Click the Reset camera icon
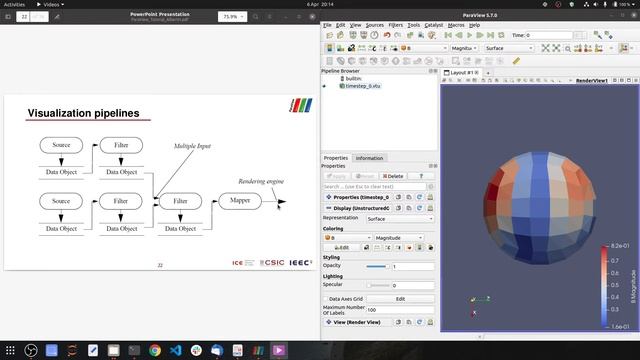Image resolution: width=640 pixels, height=360 pixels. [x=545, y=48]
